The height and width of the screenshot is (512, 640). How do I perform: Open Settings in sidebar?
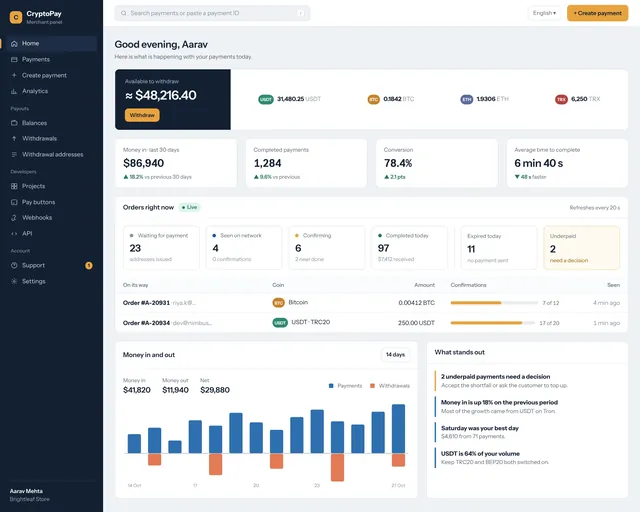(51, 281)
